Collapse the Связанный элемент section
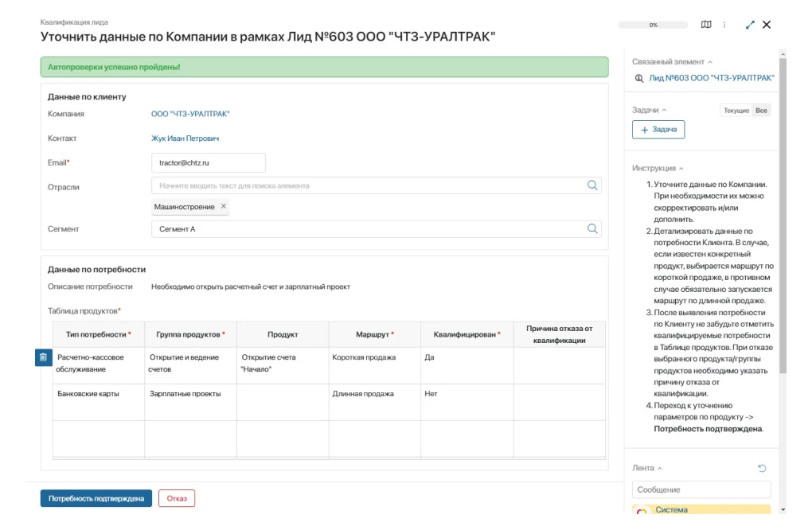This screenshot has width=812, height=530. tap(710, 62)
